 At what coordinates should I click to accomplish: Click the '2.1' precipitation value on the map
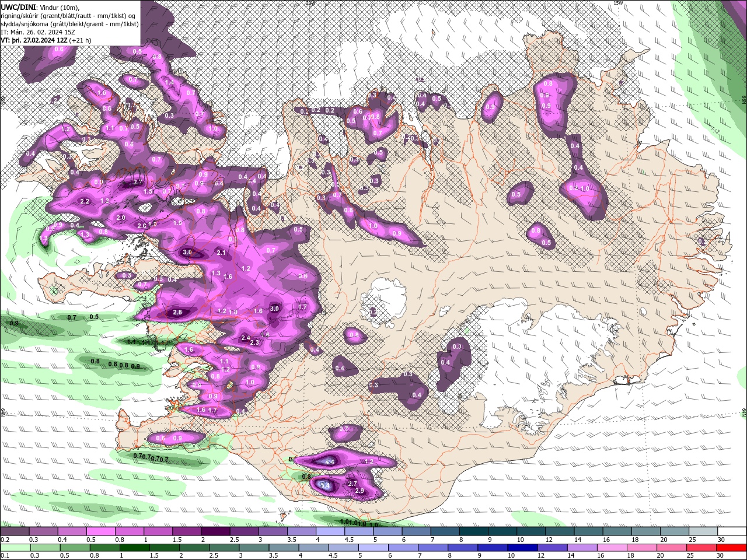(x=221, y=253)
